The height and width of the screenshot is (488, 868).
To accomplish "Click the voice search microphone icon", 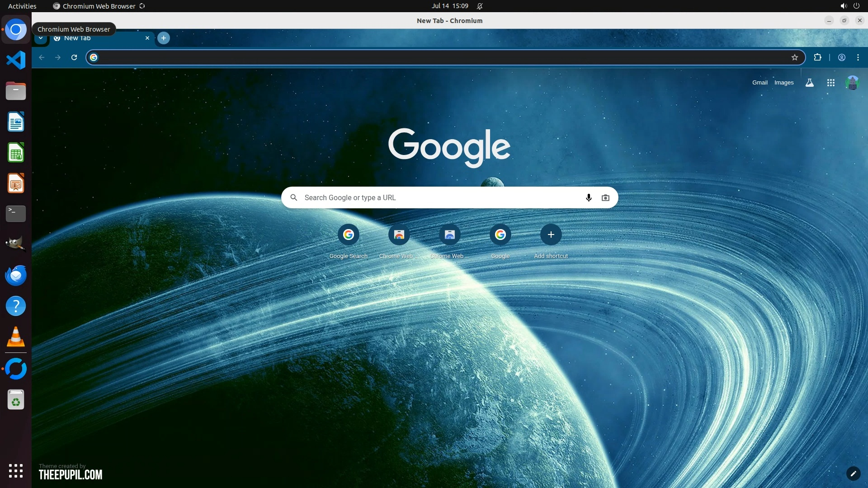I will [589, 197].
